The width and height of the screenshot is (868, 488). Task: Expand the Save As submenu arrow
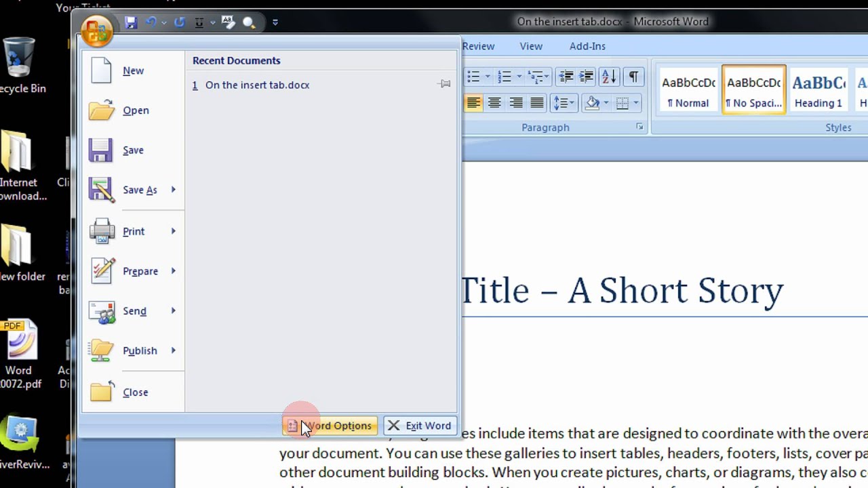(174, 190)
